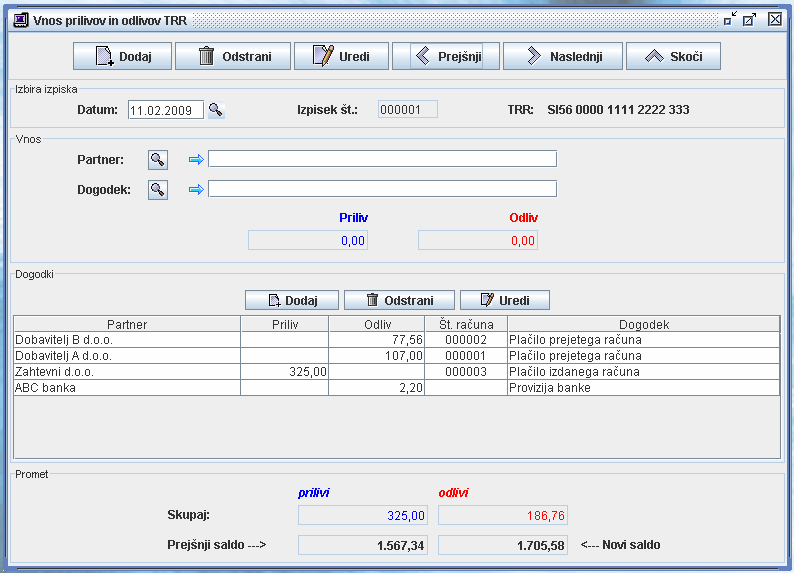Click blue arrow next to Partner
This screenshot has width=794, height=573.
[x=196, y=159]
